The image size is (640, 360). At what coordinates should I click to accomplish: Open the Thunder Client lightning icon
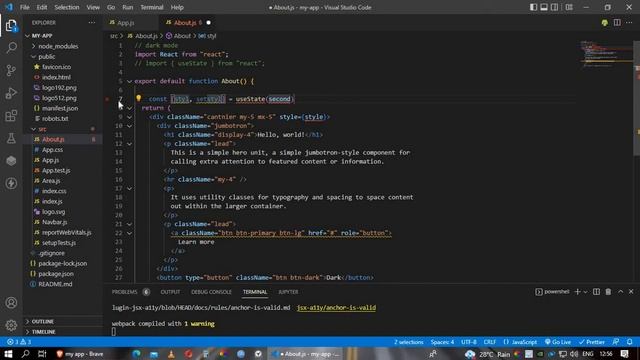[x=11, y=183]
